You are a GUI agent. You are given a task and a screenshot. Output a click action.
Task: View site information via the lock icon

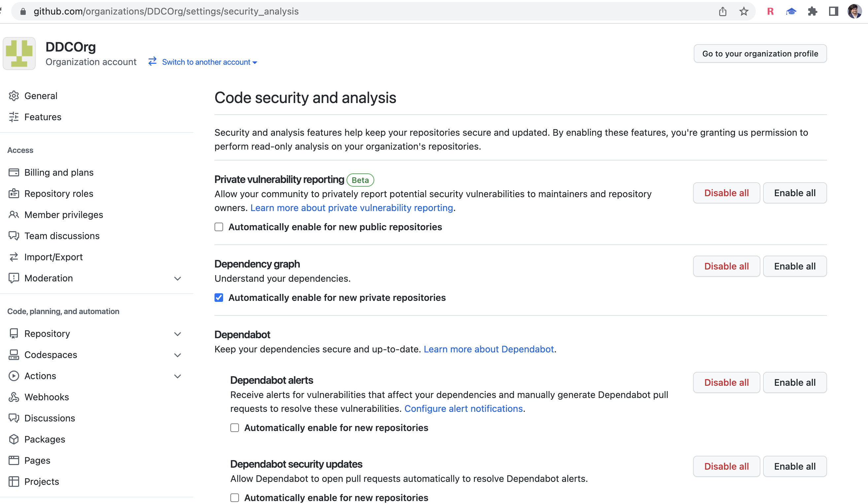23,11
